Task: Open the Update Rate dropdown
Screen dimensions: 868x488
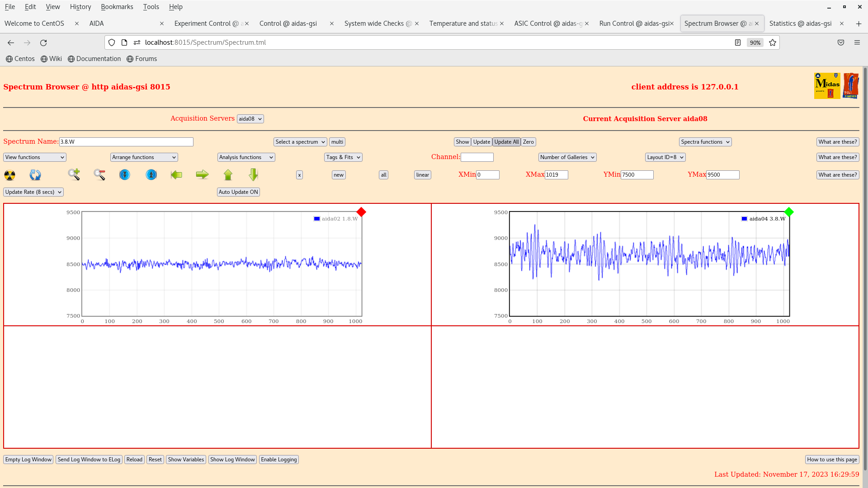Action: click(x=33, y=192)
